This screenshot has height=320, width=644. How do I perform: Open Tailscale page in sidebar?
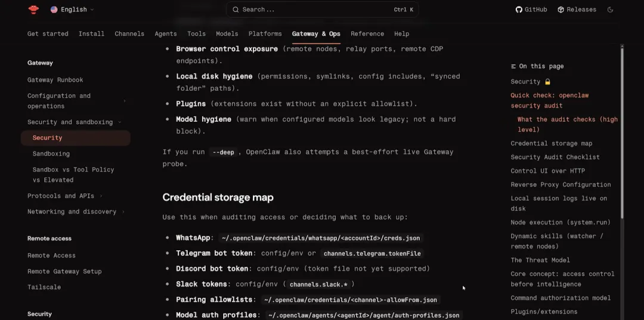point(44,287)
